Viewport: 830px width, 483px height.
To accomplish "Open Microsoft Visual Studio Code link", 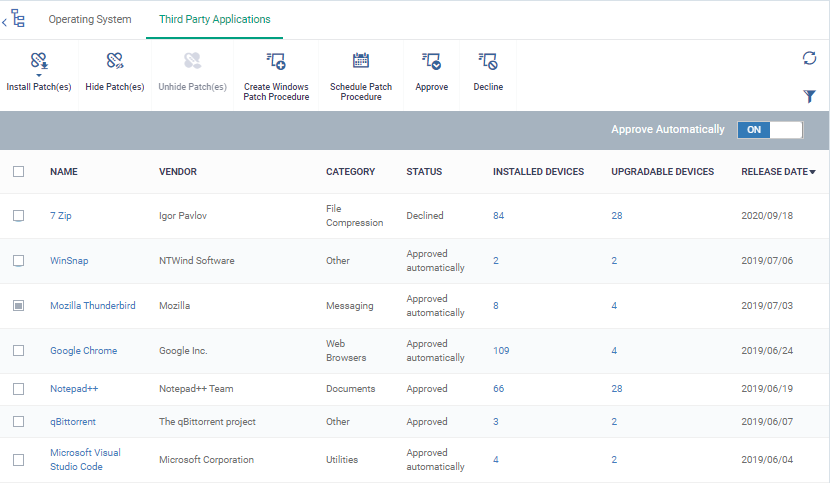I will pos(85,460).
